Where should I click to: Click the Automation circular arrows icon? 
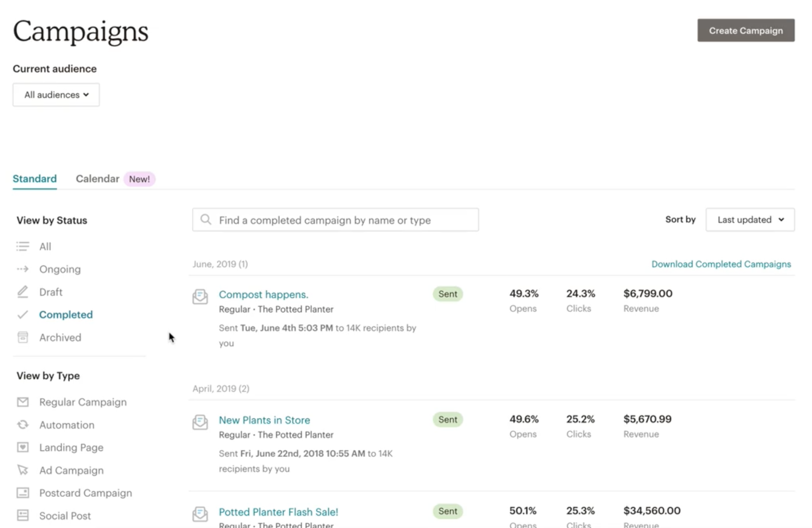point(23,424)
